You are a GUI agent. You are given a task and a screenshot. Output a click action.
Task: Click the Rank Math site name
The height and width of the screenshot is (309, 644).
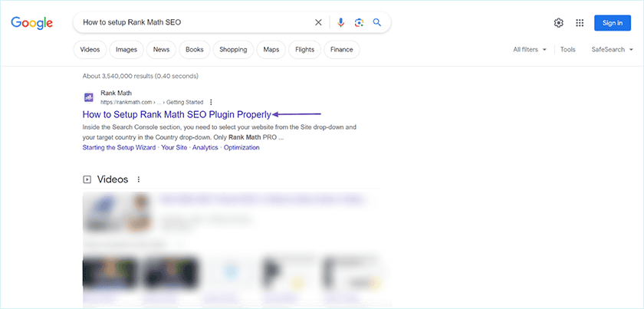click(117, 93)
